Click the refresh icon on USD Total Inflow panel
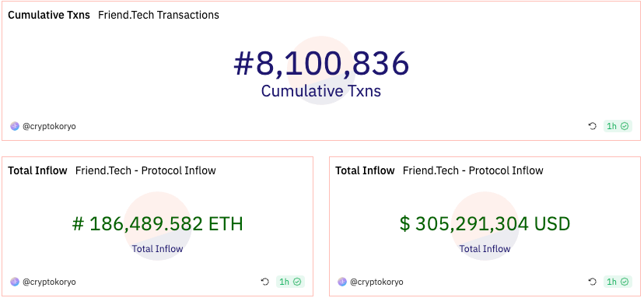This screenshot has height=298, width=644. point(592,282)
